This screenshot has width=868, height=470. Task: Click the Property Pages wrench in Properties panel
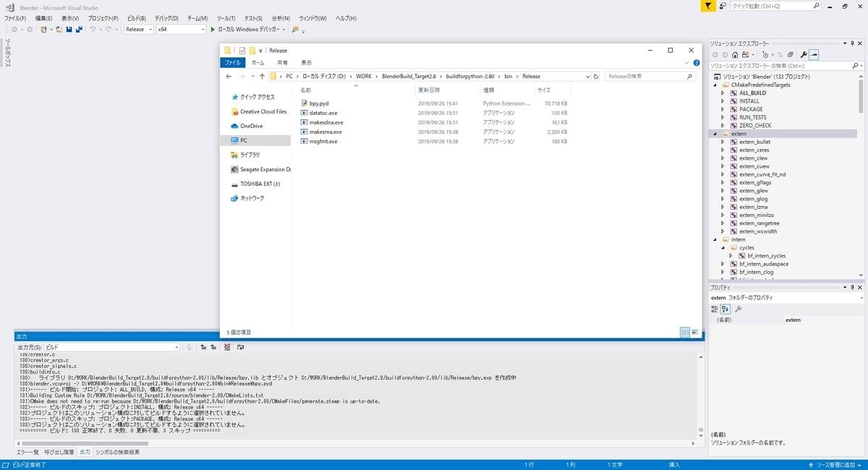(739, 309)
